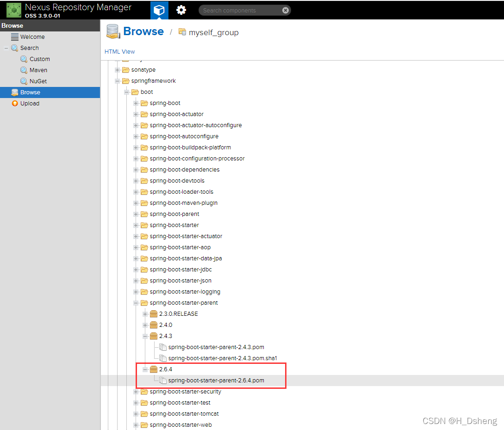Screen dimensions: 504x430
Task: Click the Browse breadcrumb heading
Action: 143,31
